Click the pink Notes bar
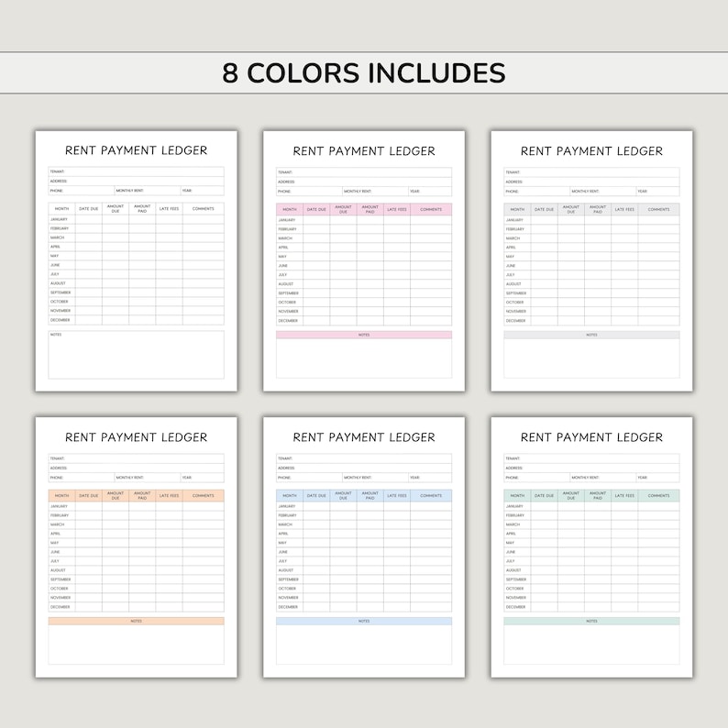This screenshot has width=728, height=728. point(363,335)
